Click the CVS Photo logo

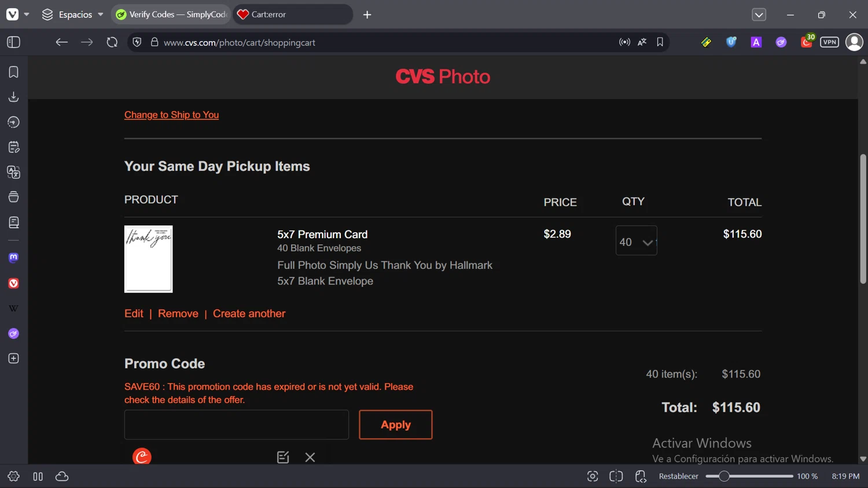(x=443, y=76)
